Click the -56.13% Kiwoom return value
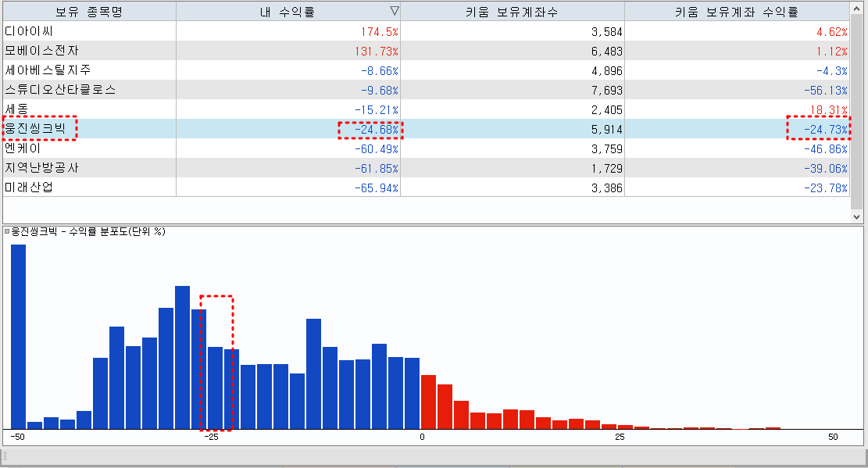This screenshot has height=468, width=868. click(x=826, y=91)
